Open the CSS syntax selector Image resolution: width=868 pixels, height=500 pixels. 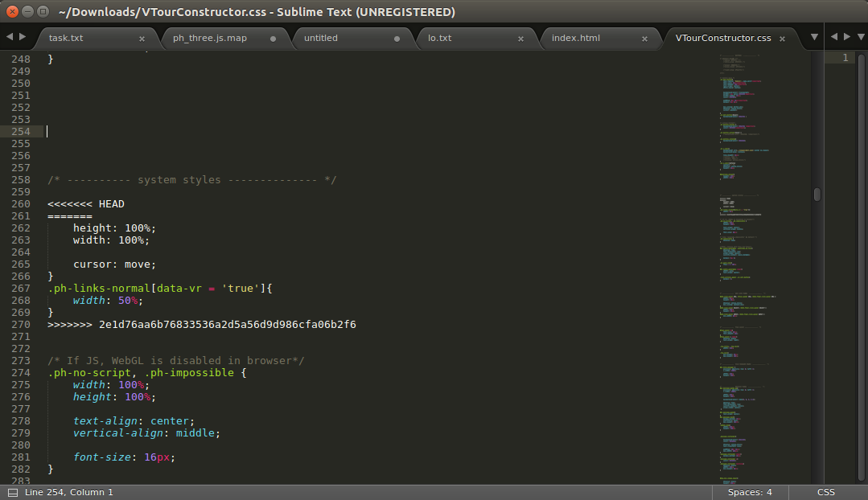825,492
